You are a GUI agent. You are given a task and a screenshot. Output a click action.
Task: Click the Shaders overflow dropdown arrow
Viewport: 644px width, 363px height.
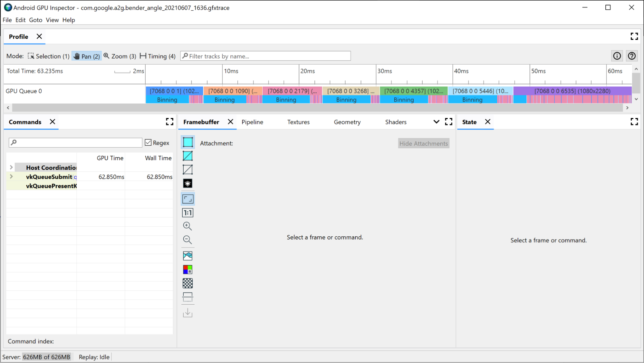(435, 122)
